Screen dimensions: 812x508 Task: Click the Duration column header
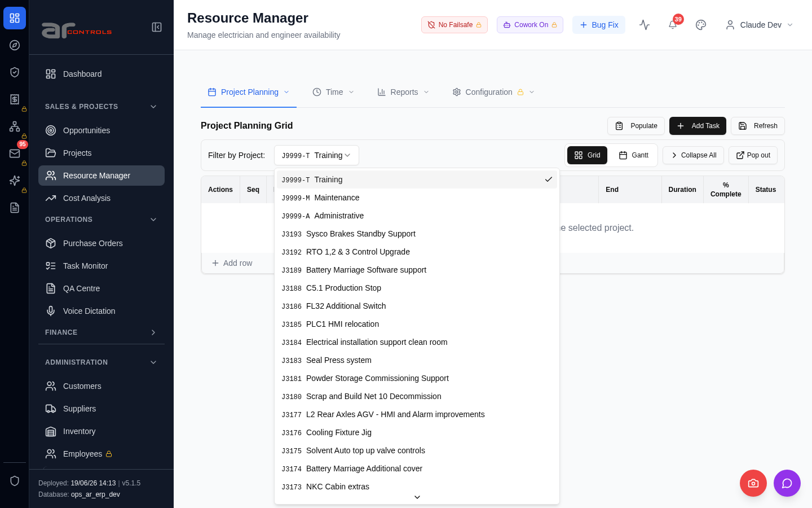(x=682, y=190)
